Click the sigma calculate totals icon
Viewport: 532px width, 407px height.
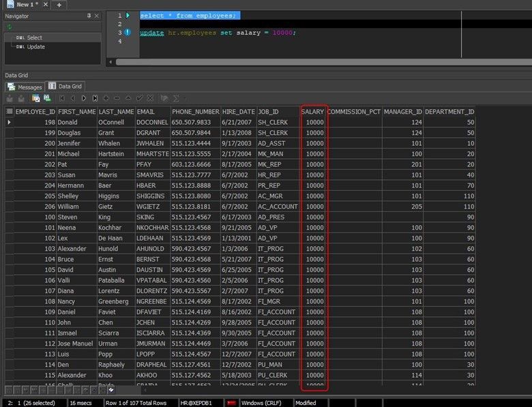click(176, 98)
